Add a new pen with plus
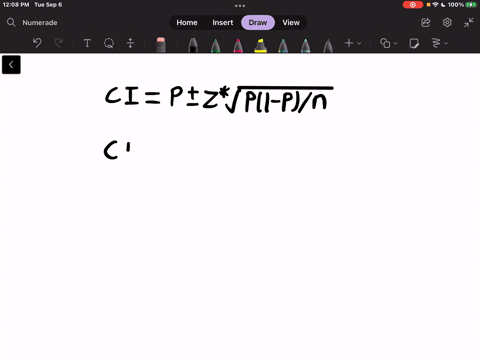This screenshot has height=360, width=480. tap(349, 43)
